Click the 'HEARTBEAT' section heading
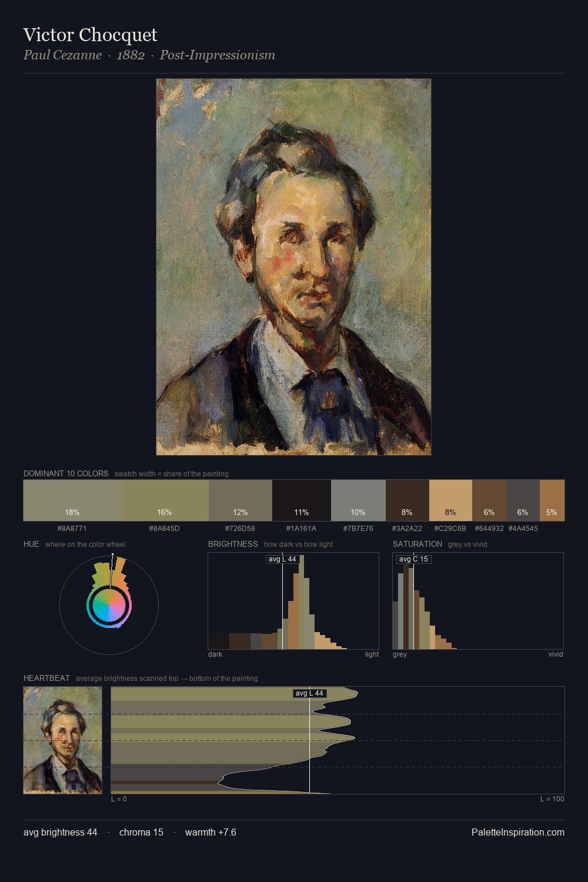 click(46, 678)
